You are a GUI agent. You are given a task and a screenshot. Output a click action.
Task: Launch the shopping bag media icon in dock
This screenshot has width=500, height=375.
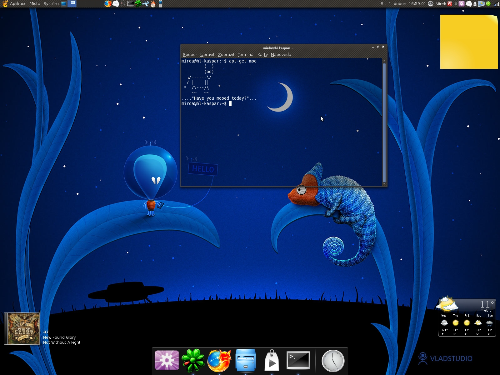click(272, 360)
